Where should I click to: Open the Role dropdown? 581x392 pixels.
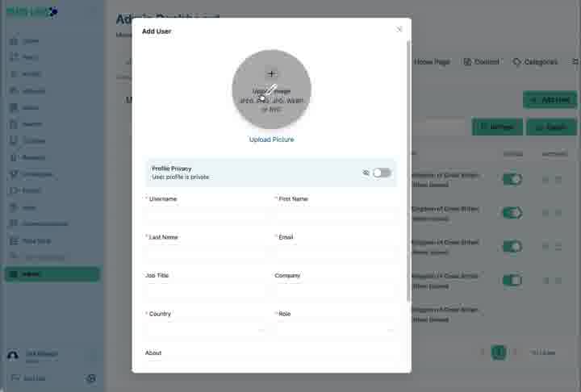(x=336, y=330)
